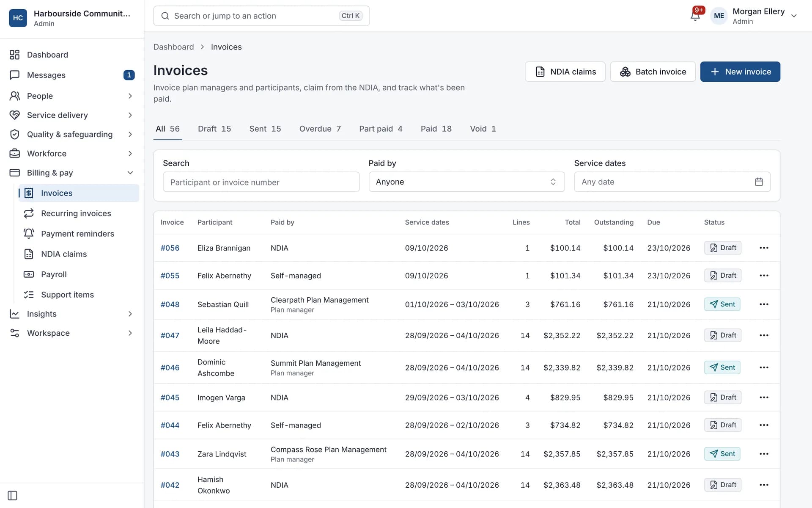The width and height of the screenshot is (812, 508).
Task: Click the People sidebar icon
Action: coord(15,96)
